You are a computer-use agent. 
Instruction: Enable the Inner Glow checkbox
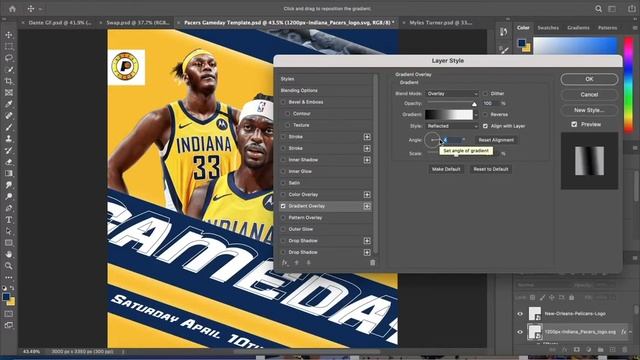pos(283,171)
